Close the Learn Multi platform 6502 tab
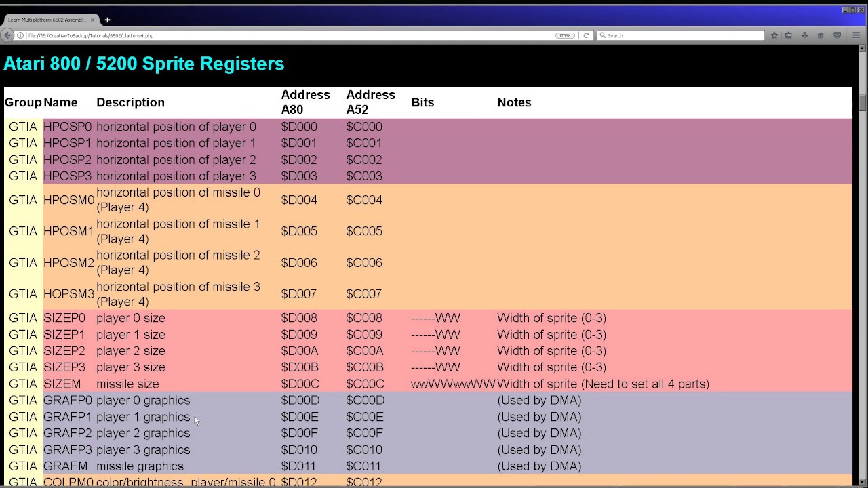The height and width of the screenshot is (488, 868). [x=93, y=20]
